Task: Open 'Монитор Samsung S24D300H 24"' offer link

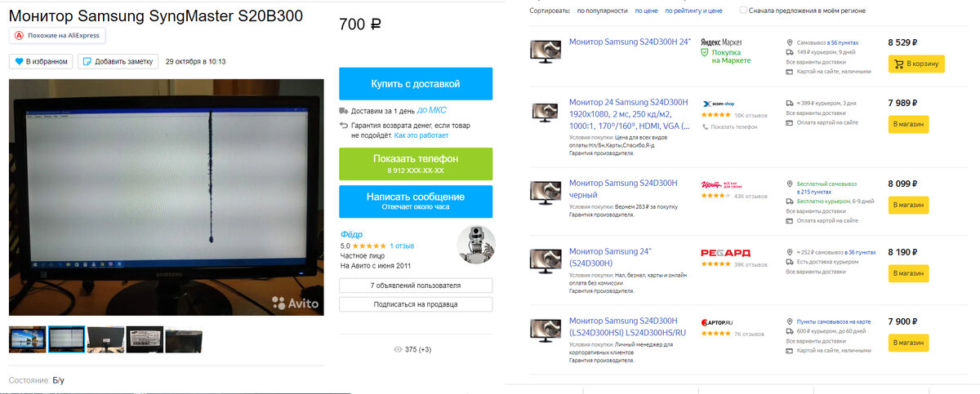Action: pyautogui.click(x=630, y=42)
